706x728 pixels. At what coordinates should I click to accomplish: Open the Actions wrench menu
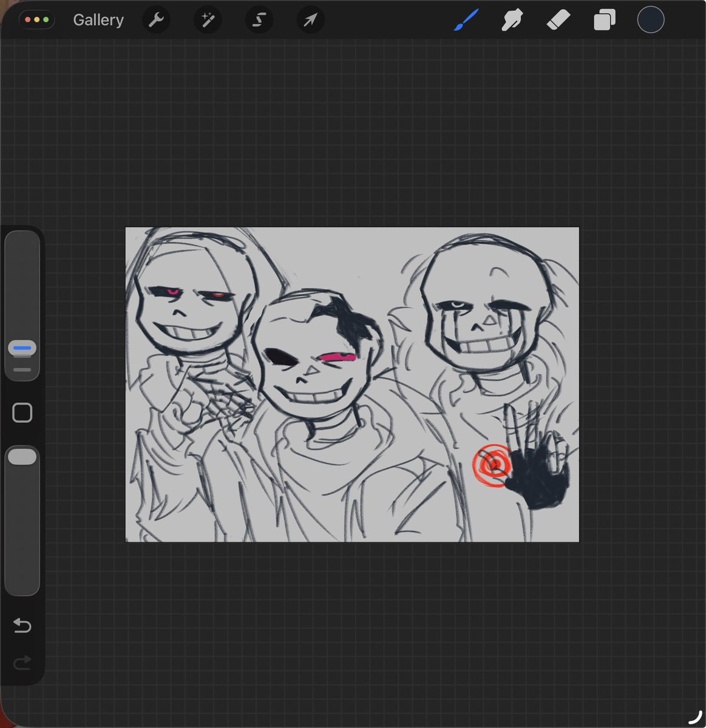[157, 21]
